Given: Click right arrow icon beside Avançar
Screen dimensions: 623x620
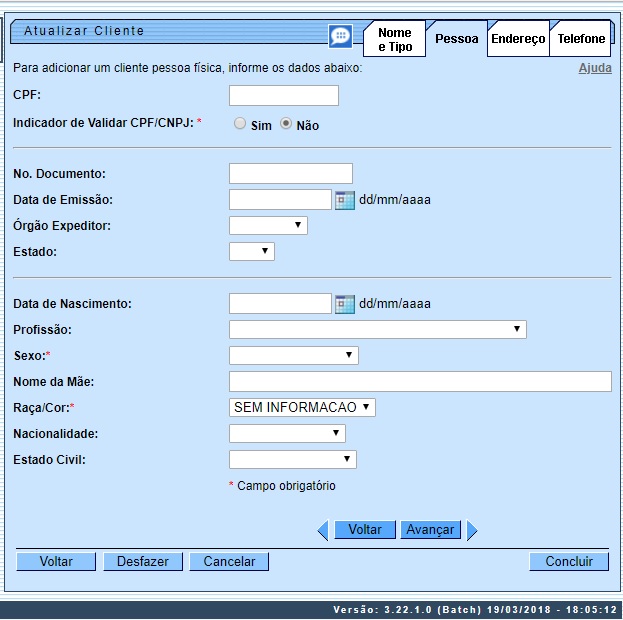Looking at the screenshot, I should click(x=472, y=530).
